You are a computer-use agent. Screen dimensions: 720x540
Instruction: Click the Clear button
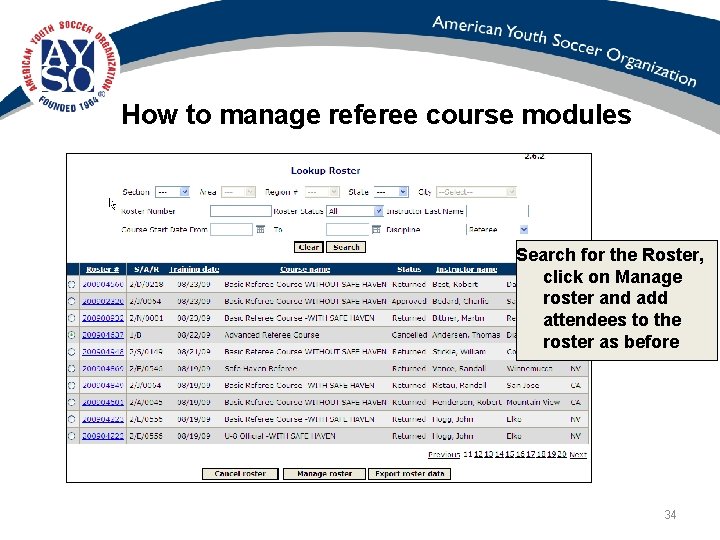click(x=309, y=247)
